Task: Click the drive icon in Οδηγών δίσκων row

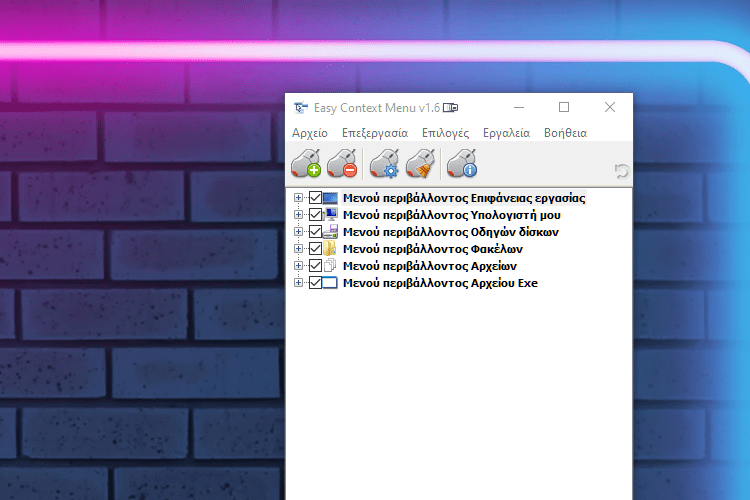Action: (330, 232)
